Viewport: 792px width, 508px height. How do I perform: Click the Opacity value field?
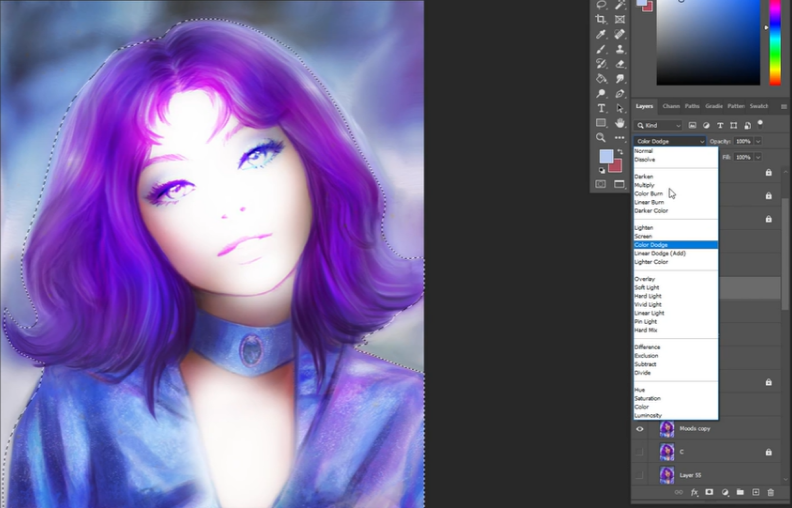743,141
